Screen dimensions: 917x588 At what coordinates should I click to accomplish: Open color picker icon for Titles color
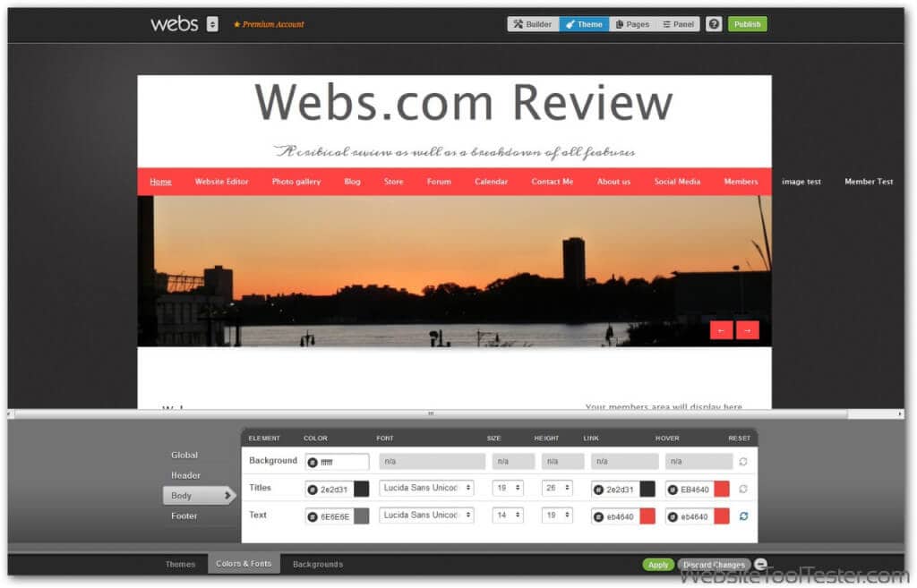313,490
